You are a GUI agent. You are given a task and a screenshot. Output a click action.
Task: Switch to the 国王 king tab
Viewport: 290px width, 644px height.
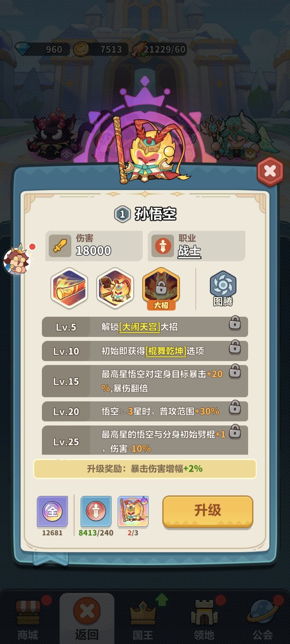pos(143,620)
